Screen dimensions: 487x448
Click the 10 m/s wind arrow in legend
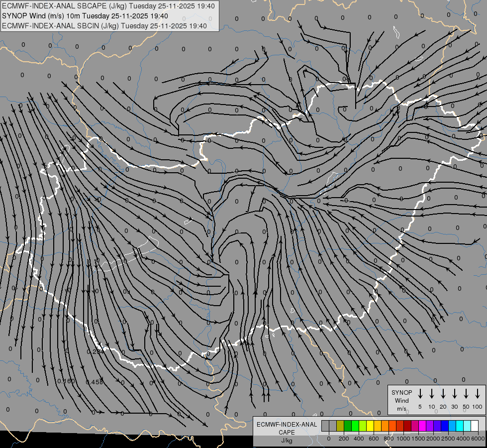click(431, 393)
